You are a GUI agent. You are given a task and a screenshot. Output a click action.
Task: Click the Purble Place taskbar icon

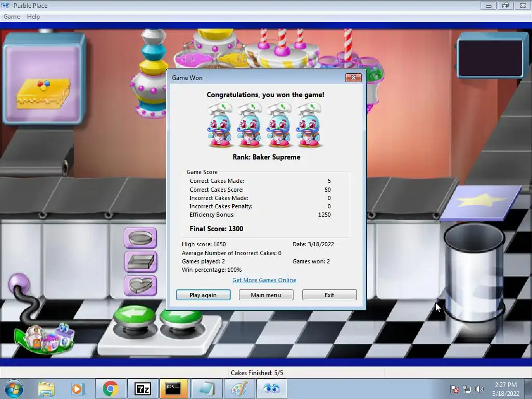pyautogui.click(x=271, y=389)
